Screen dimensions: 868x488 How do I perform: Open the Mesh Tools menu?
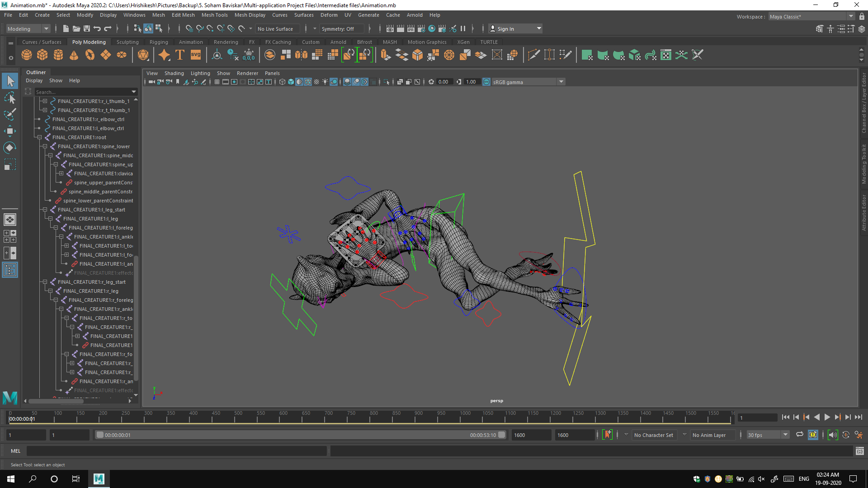coord(214,15)
